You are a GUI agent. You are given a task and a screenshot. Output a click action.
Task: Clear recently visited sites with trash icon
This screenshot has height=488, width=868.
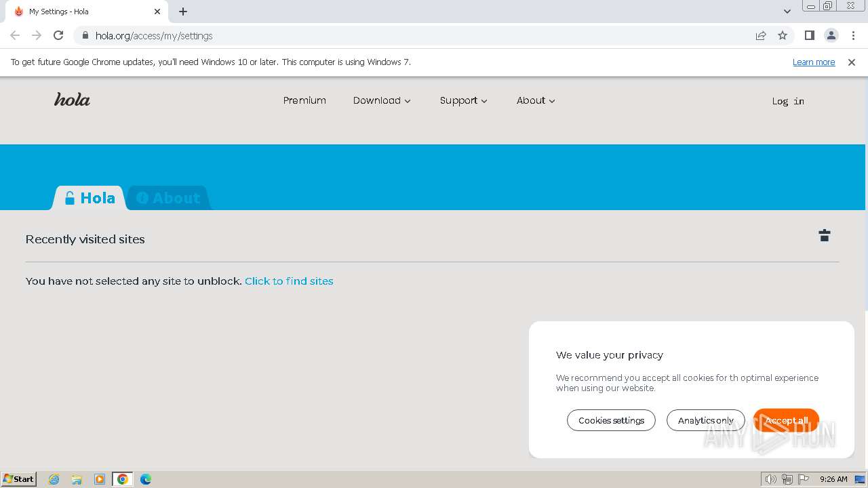click(825, 235)
